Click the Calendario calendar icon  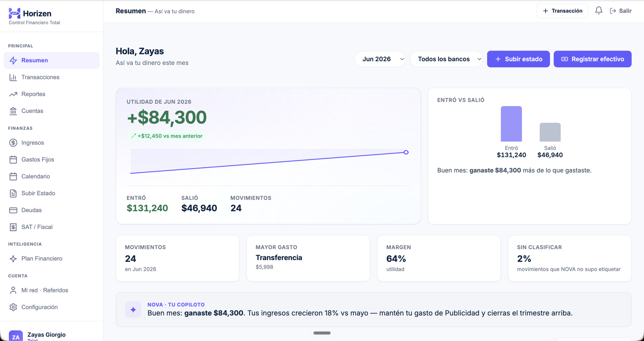[13, 177]
